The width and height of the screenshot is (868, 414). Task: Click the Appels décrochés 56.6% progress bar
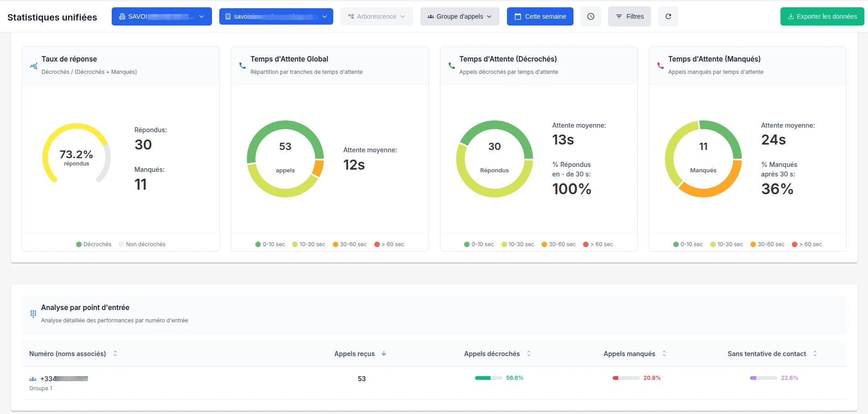(x=488, y=378)
